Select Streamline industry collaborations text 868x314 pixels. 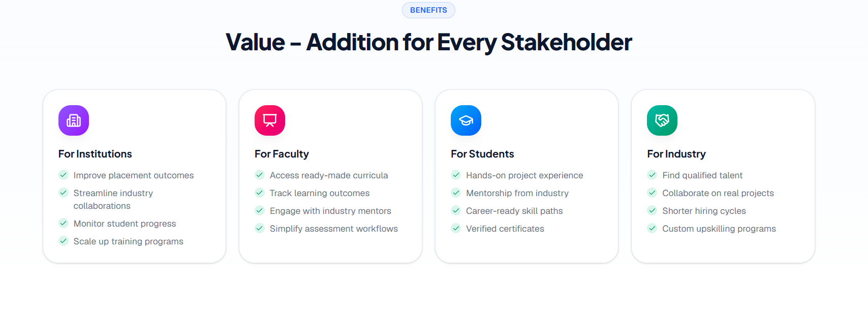[113, 199]
